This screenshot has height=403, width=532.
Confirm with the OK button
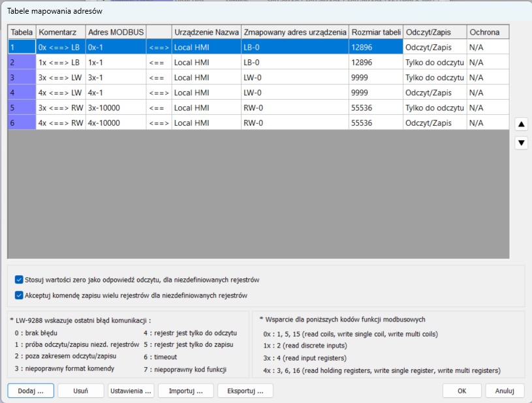pyautogui.click(x=462, y=391)
